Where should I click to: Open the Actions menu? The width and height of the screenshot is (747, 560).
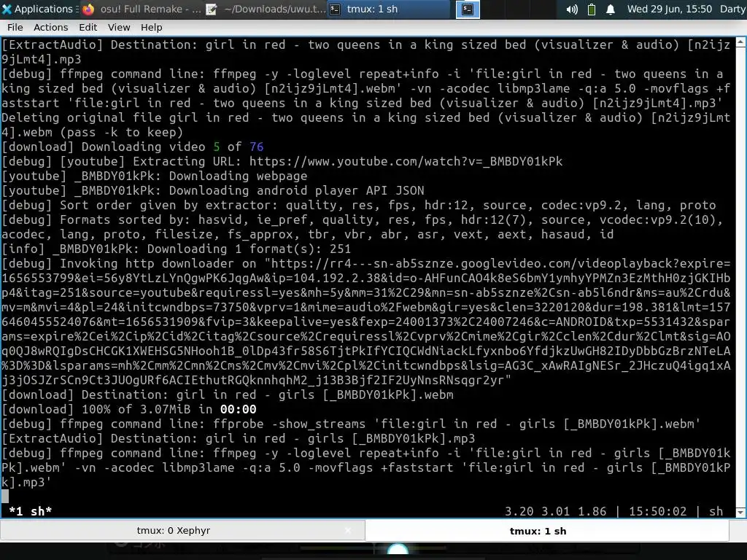tap(50, 28)
